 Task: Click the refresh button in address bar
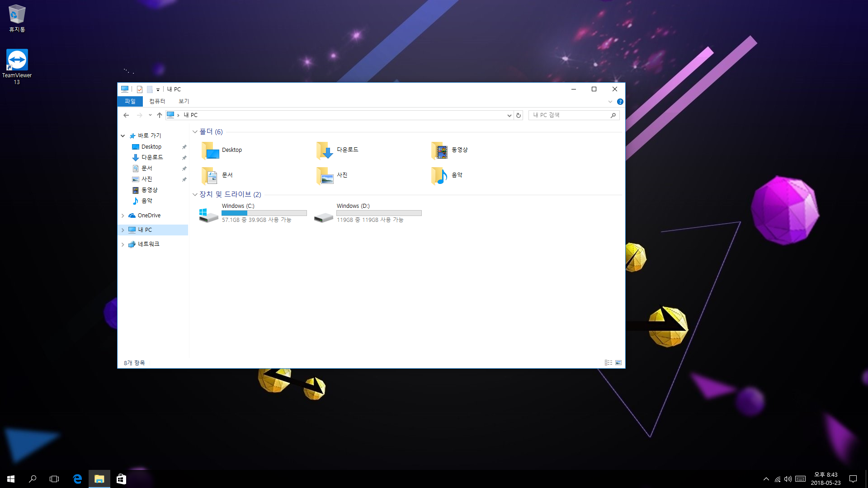[x=519, y=115]
